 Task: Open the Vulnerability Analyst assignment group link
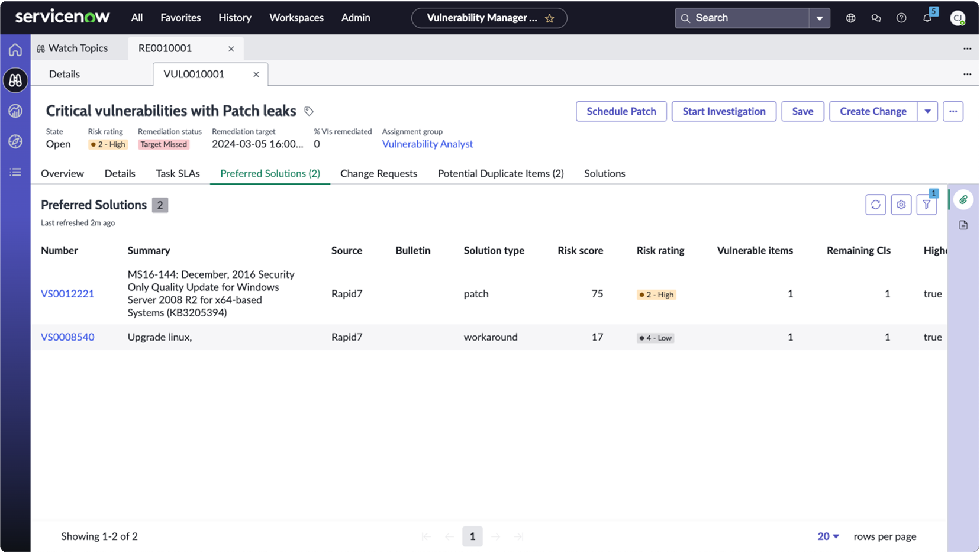pyautogui.click(x=427, y=144)
